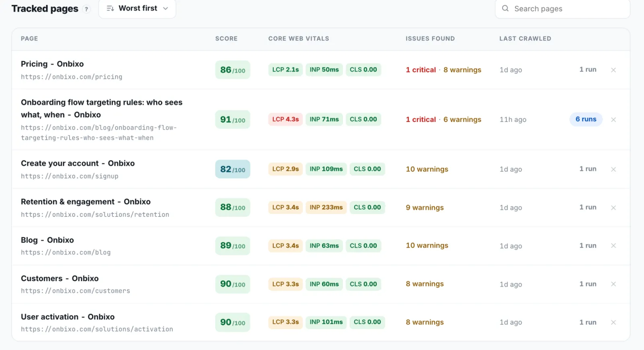The height and width of the screenshot is (350, 644).
Task: Remove the Pricing - Onbixo row
Action: [613, 70]
